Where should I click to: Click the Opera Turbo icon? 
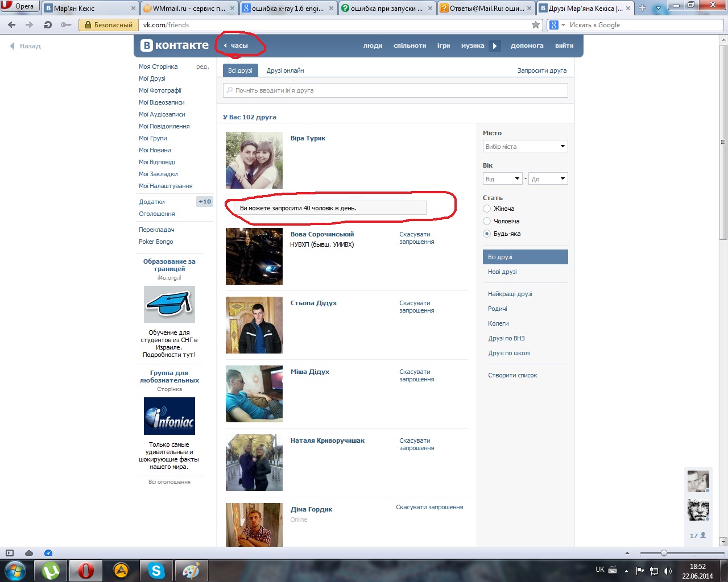[48, 553]
